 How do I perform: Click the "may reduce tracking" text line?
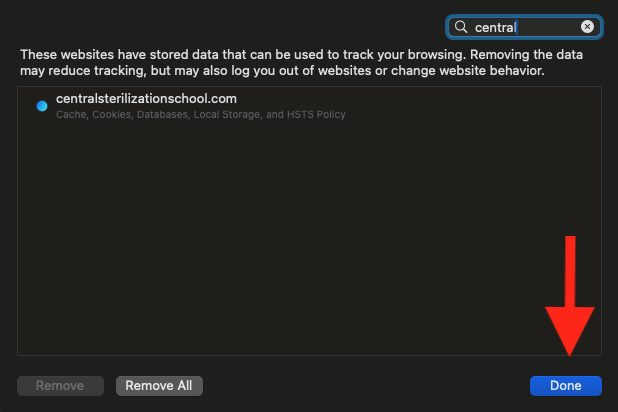(x=282, y=71)
